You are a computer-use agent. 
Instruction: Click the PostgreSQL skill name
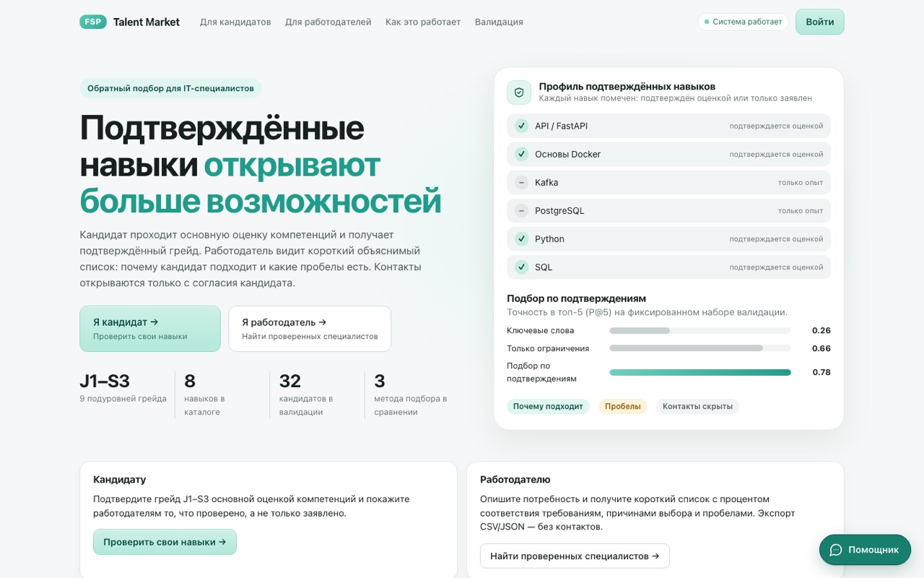click(559, 211)
